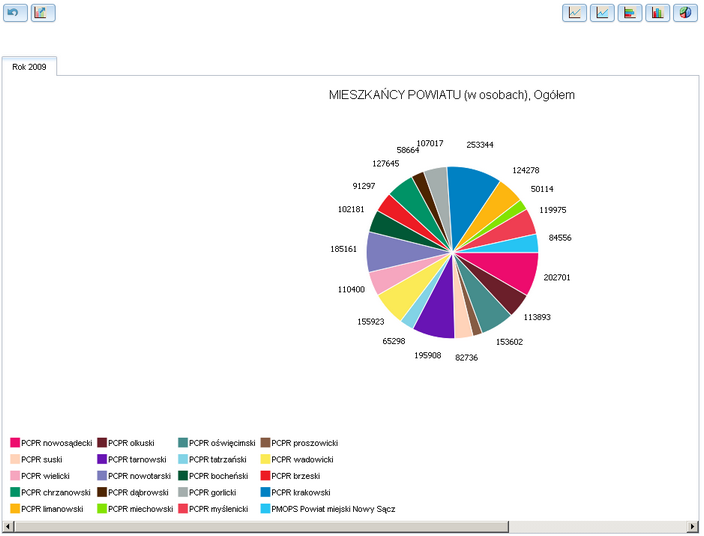The image size is (704, 536).
Task: Switch to the line chart view
Action: (575, 13)
